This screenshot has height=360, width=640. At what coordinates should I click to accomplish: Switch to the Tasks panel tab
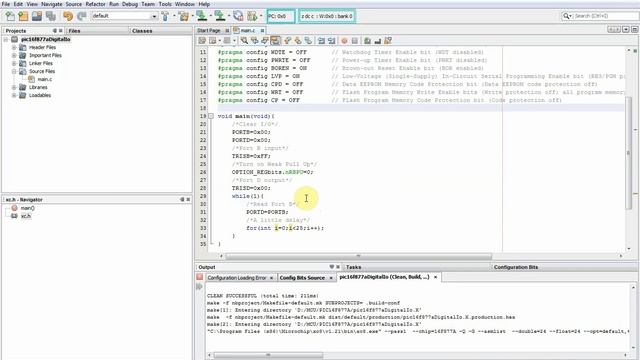(x=353, y=267)
